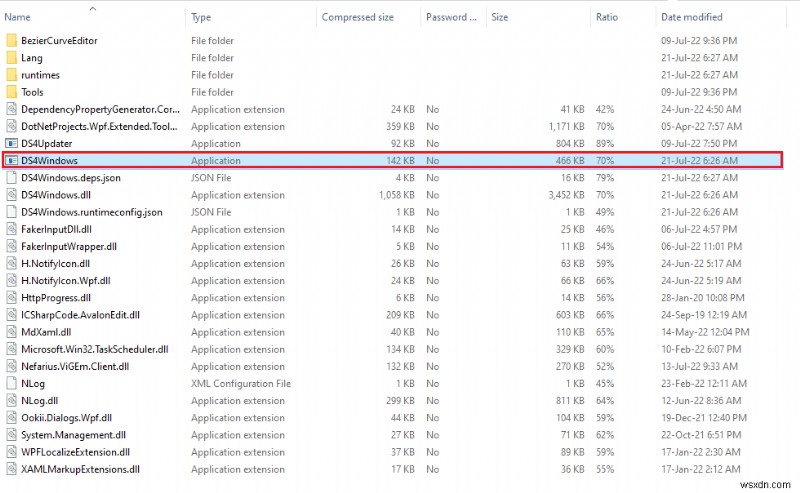Select the NLog.dll file name
The width and height of the screenshot is (800, 493).
[x=39, y=401]
